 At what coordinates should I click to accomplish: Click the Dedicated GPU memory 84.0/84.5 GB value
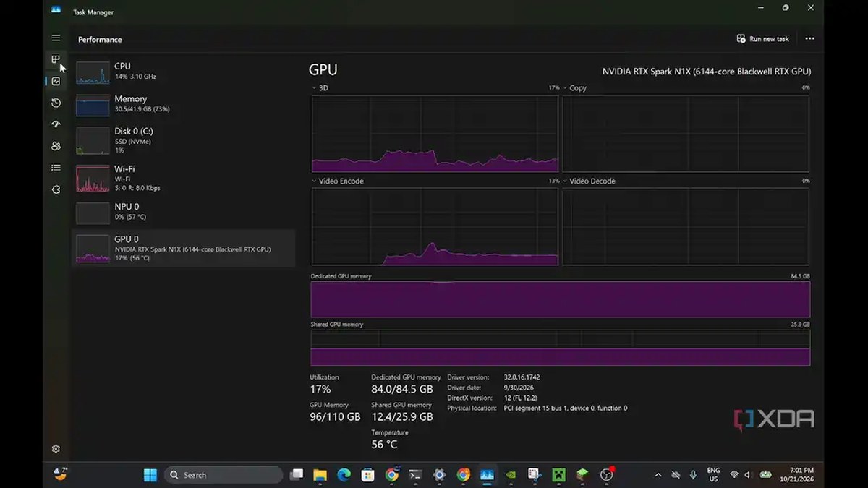click(402, 389)
